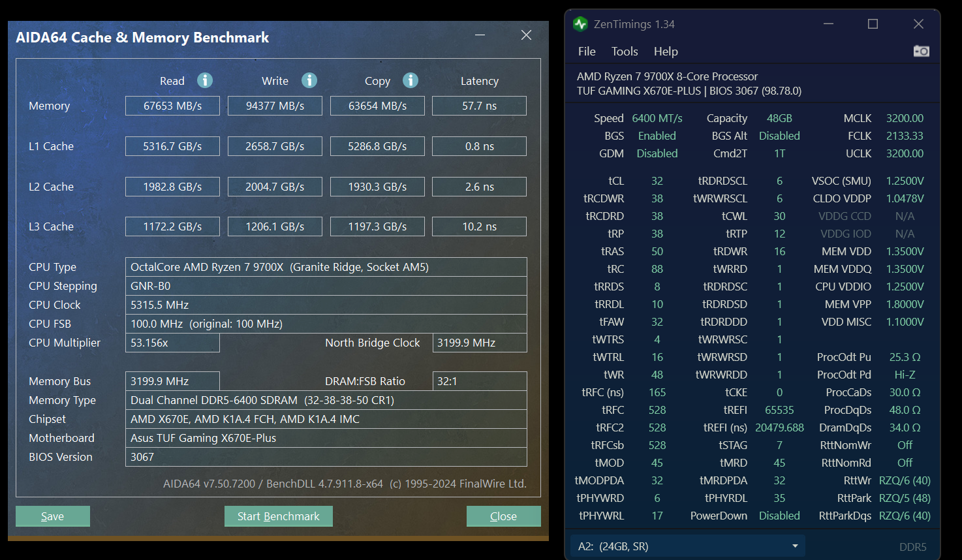
Task: Click the L2 Cache Write 2004.7 GB/s field
Action: click(275, 187)
